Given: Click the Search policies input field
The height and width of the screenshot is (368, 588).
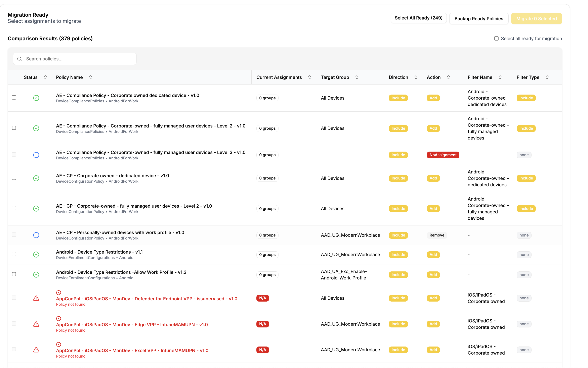Looking at the screenshot, I should 78,59.
